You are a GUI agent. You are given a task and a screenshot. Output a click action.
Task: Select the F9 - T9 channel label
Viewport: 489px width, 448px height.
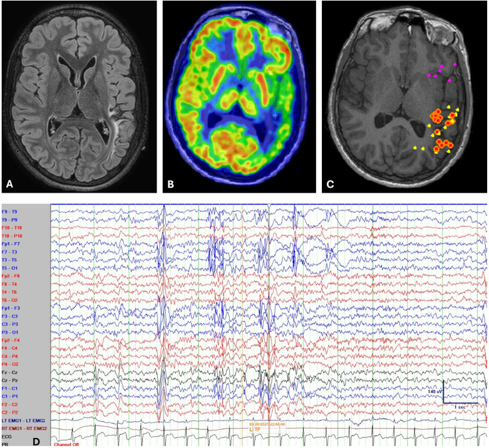[x=9, y=212]
